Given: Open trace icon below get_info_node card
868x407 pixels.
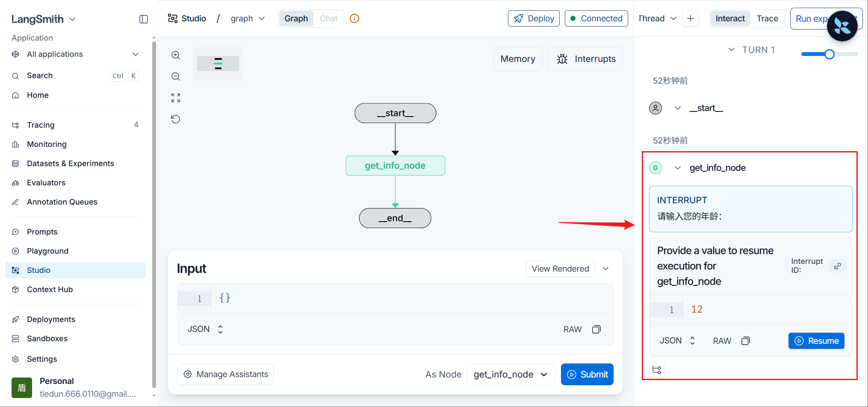Looking at the screenshot, I should click(x=657, y=370).
